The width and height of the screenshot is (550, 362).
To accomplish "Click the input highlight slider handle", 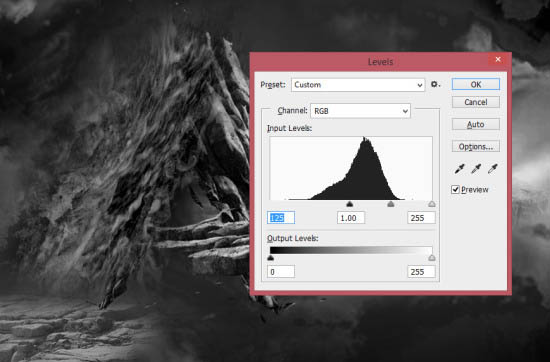I will tap(432, 204).
